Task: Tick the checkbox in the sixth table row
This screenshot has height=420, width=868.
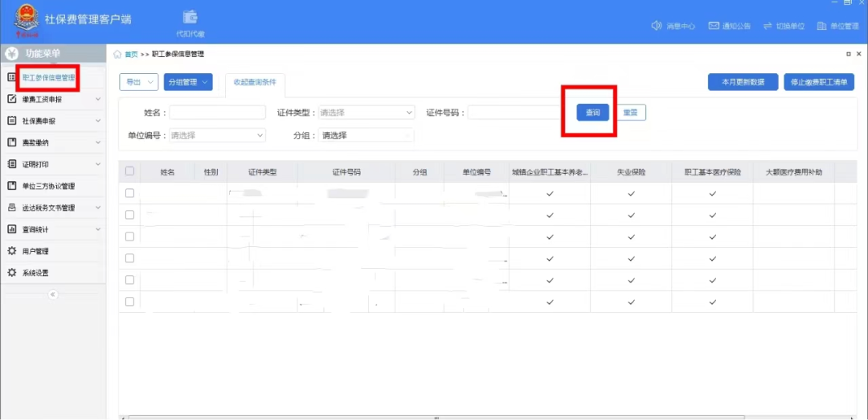Action: tap(129, 302)
